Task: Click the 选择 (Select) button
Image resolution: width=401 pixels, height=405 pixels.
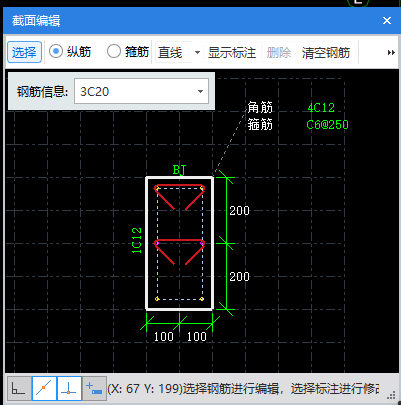Action: click(x=24, y=52)
